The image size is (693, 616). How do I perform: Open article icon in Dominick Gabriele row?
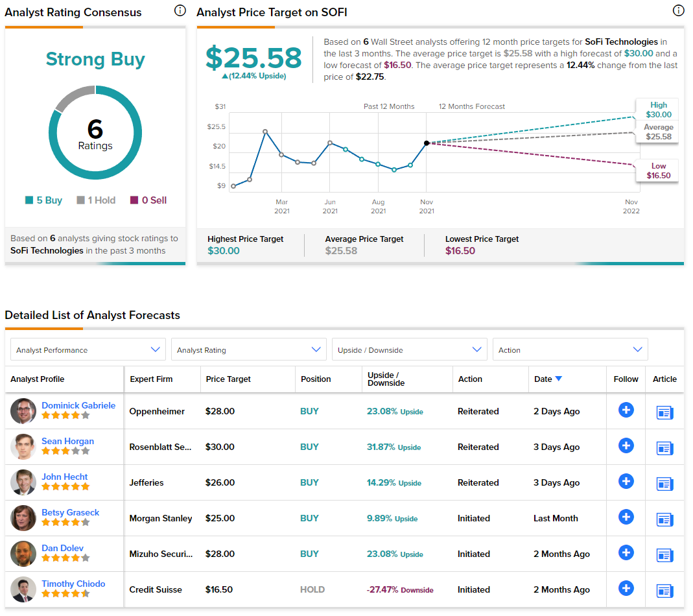click(x=664, y=412)
